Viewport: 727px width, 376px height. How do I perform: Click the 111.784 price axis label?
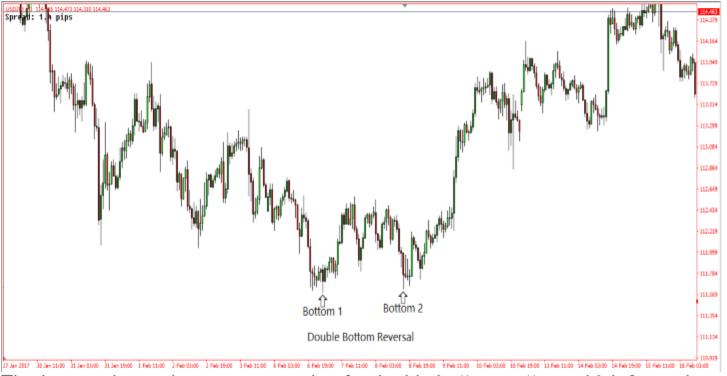pyautogui.click(x=707, y=274)
